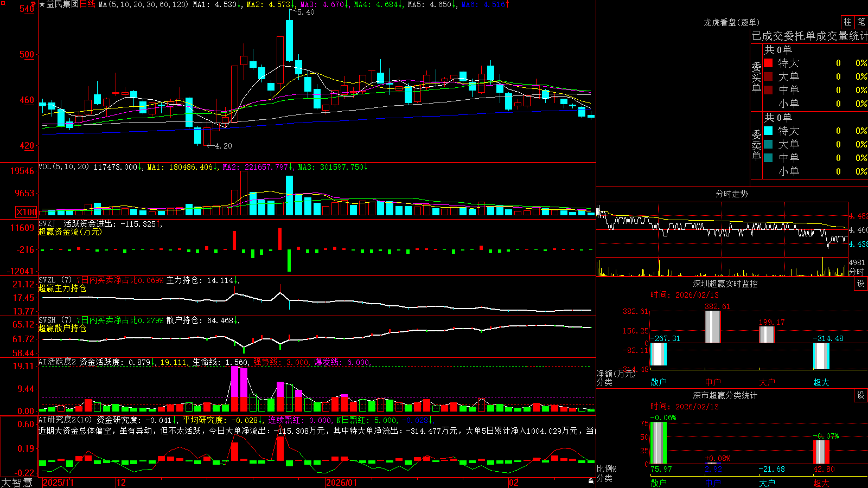
Task: Click the 日线 period label
Action: click(87, 4)
